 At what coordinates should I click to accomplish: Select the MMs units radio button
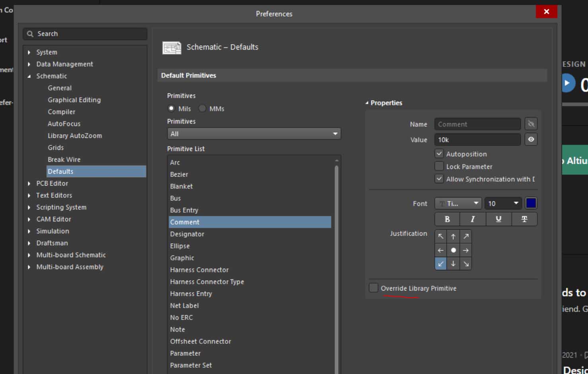pos(202,109)
